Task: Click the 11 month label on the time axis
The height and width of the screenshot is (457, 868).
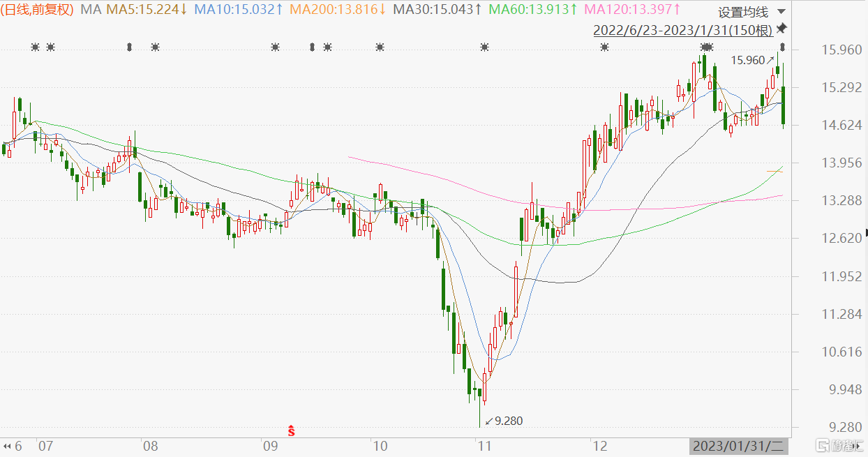Action: coord(484,446)
